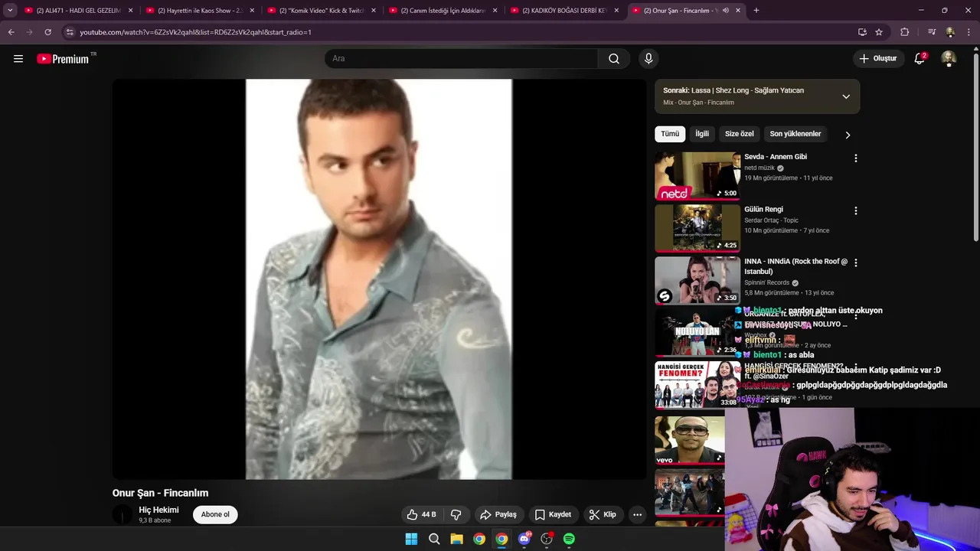Open the Serdar Ortaç - Topic channel name
This screenshot has height=551, width=980.
click(771, 220)
